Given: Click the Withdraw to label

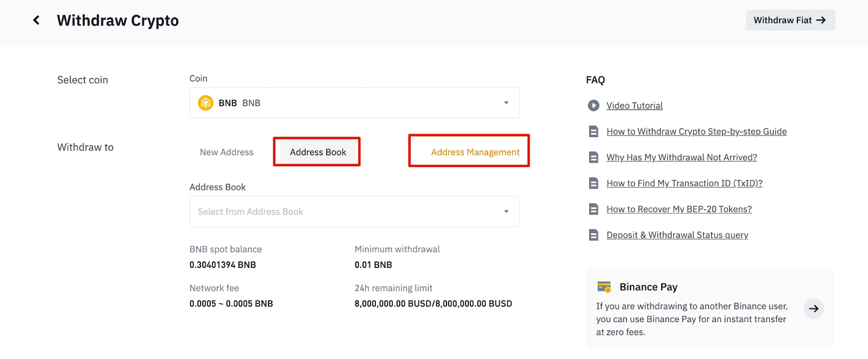Looking at the screenshot, I should point(85,147).
